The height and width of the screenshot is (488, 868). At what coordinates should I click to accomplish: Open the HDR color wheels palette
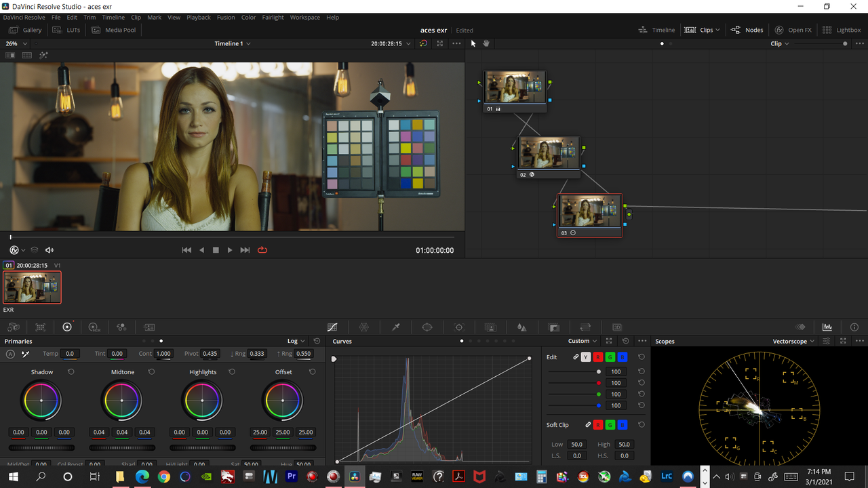(94, 327)
